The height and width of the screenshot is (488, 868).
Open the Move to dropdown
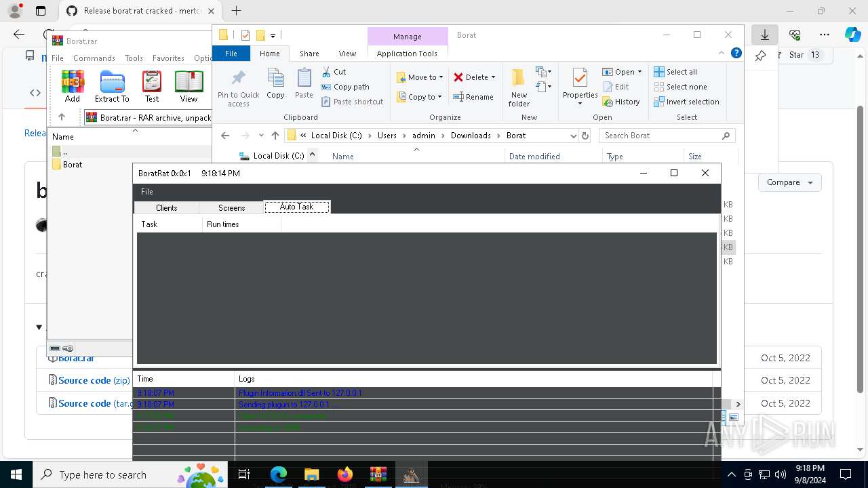(x=420, y=77)
